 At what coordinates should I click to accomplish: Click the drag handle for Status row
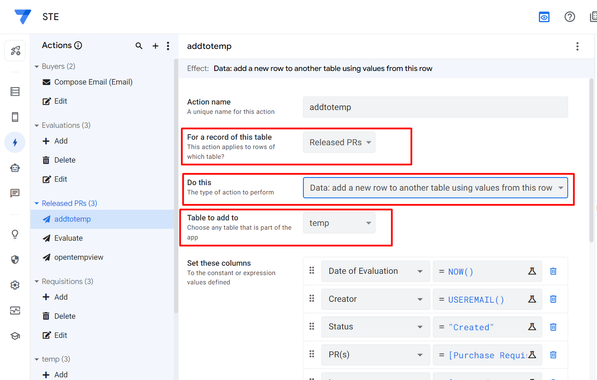click(312, 326)
